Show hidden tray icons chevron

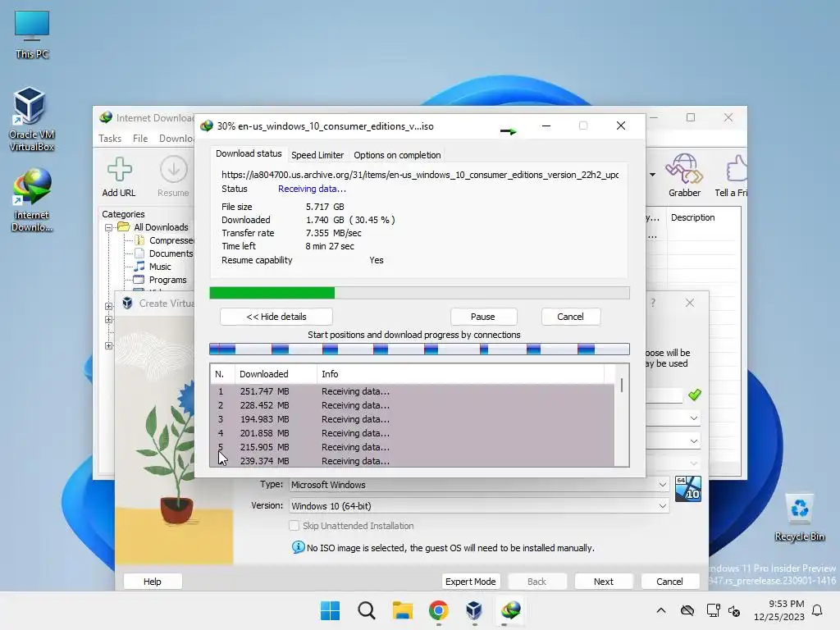pyautogui.click(x=661, y=610)
